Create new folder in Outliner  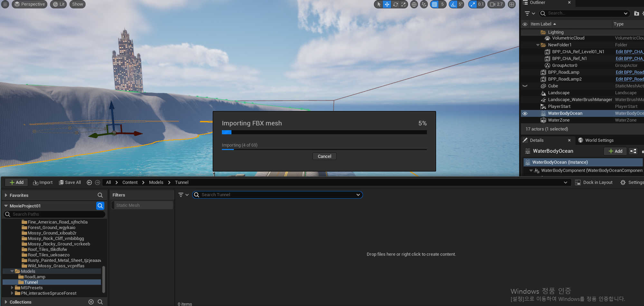coord(636,13)
